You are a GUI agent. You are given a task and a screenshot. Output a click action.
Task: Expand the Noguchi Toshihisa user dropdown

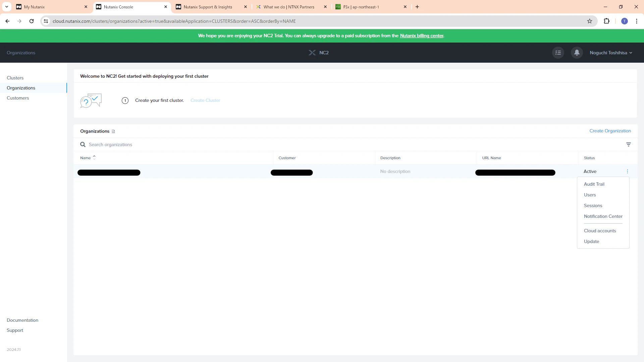coord(611,53)
